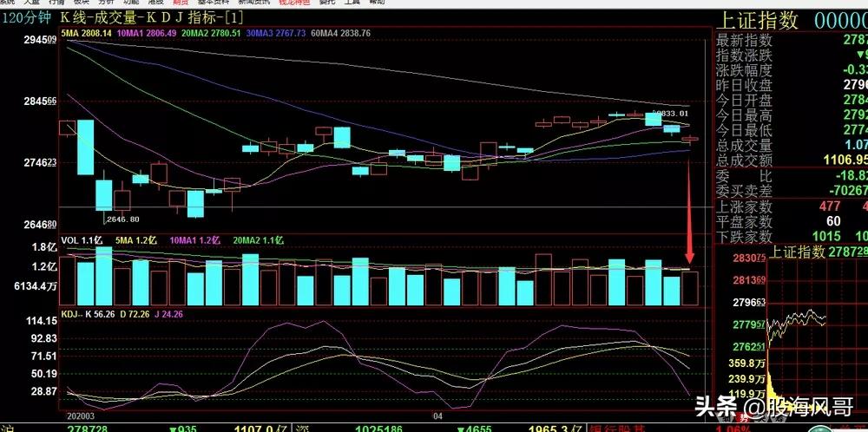Click the 上涨家数 row label
Image resolution: width=868 pixels, height=432 pixels.
744,206
